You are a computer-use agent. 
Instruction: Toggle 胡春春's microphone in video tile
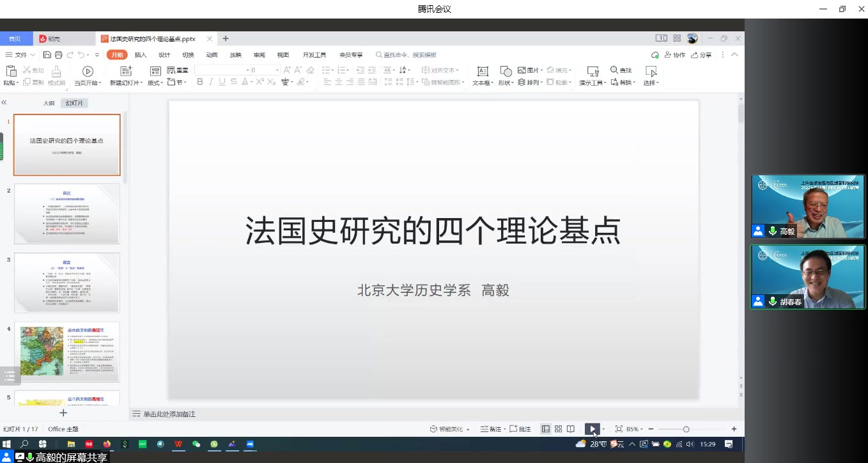click(773, 301)
